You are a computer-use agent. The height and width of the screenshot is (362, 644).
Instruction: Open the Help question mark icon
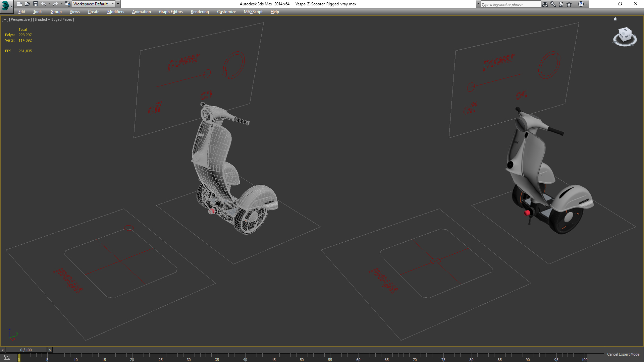click(x=581, y=4)
